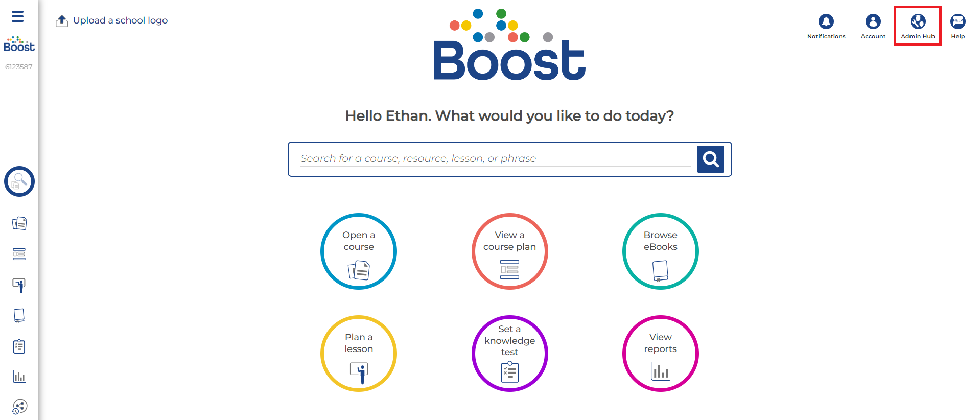
Task: Open eBooks from the sidebar icon
Action: 19,315
